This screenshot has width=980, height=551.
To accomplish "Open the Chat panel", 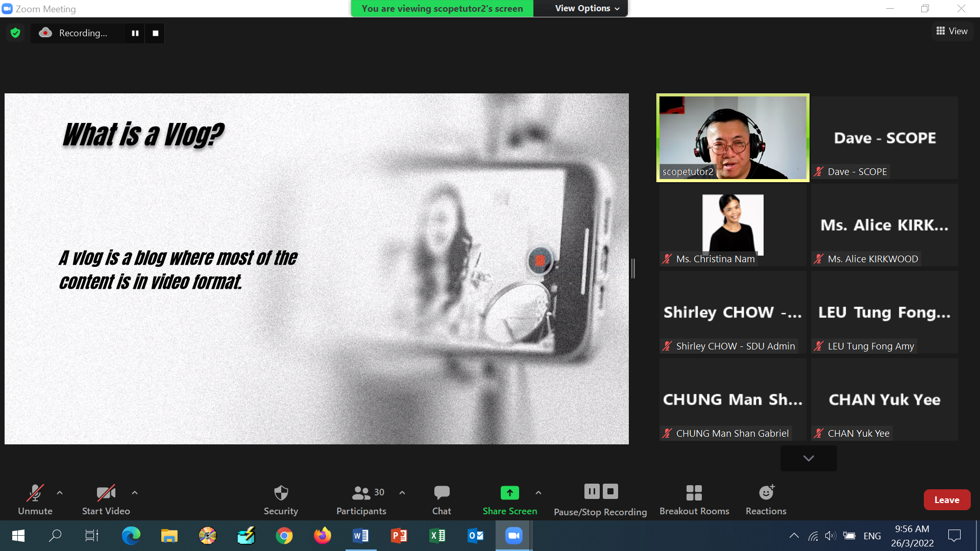I will click(442, 493).
